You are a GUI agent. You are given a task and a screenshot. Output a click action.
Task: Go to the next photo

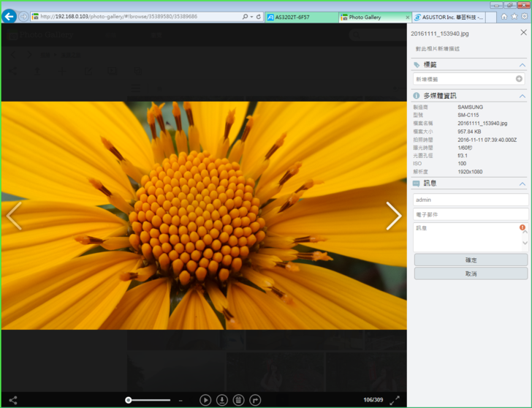393,216
